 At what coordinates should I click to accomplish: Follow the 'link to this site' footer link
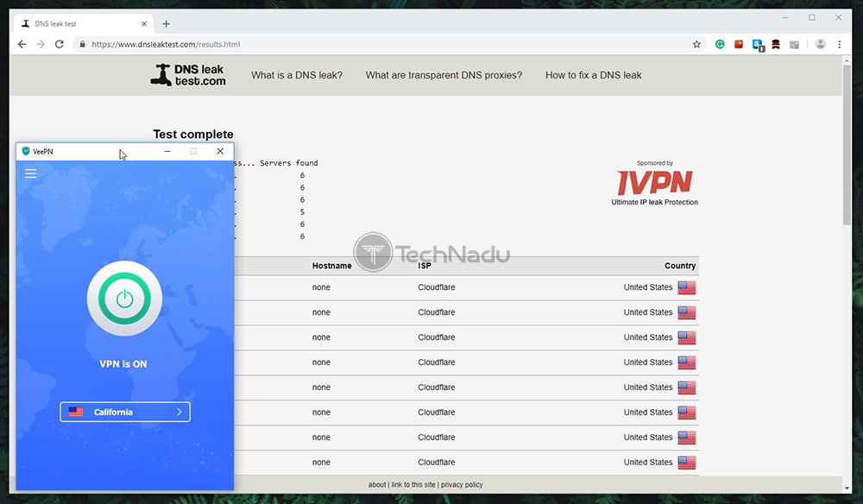pos(413,485)
